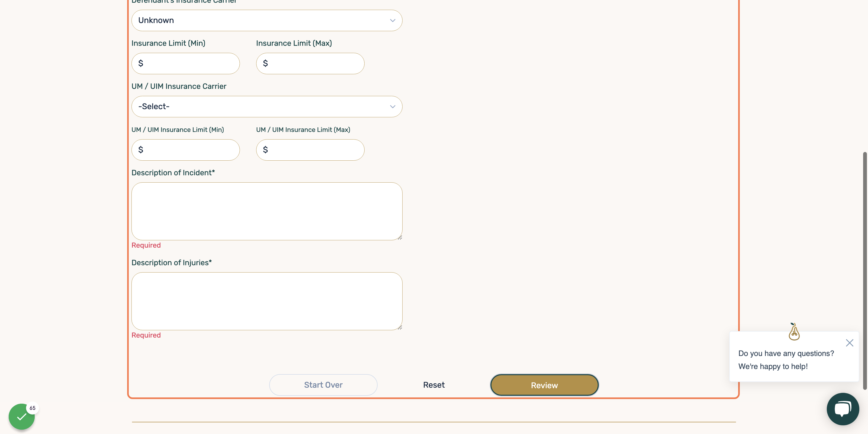Focus the UM / UIM Insurance Limit (Max) field
868x434 pixels.
coord(310,150)
